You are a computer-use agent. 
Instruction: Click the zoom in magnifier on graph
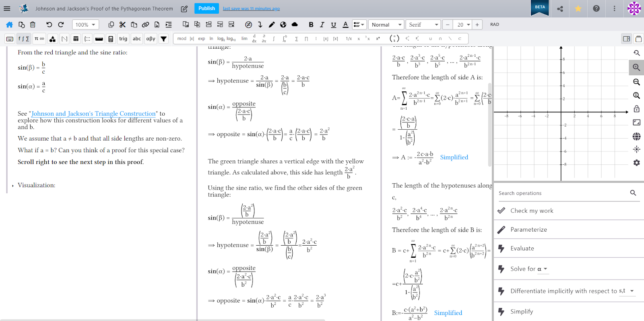[x=636, y=67]
